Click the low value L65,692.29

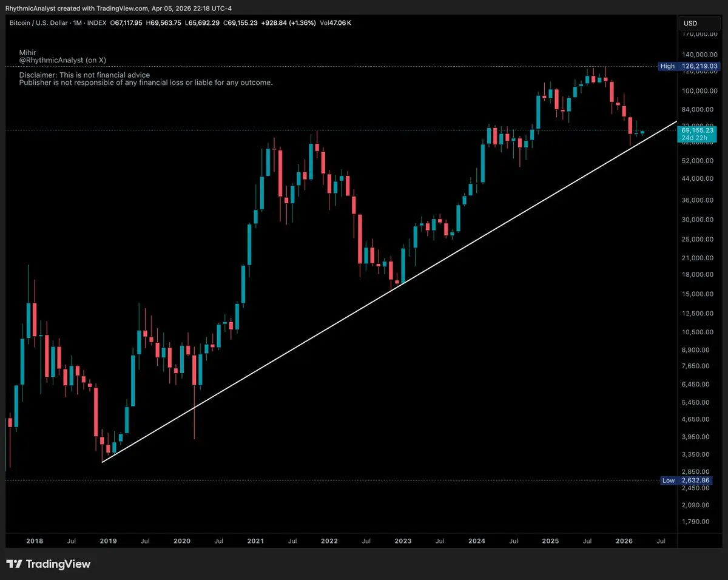click(201, 23)
